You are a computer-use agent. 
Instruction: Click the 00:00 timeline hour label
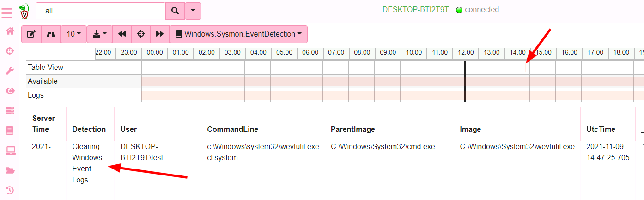154,53
